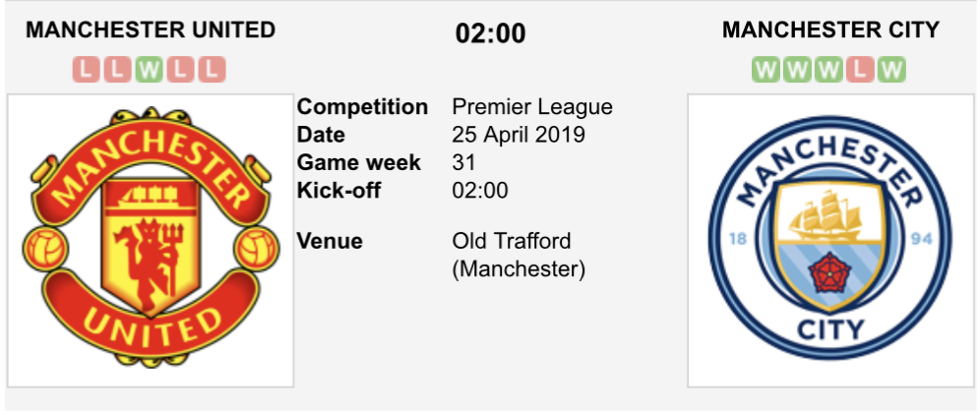Click the bold 02:00 time at the top
The width and height of the screenshot is (980, 411).
coord(490,33)
